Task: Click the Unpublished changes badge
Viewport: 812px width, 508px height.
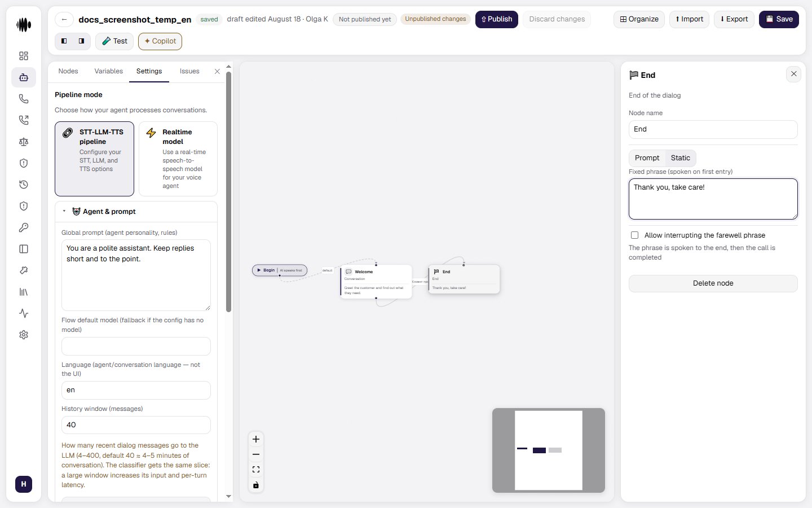Action: pos(435,19)
